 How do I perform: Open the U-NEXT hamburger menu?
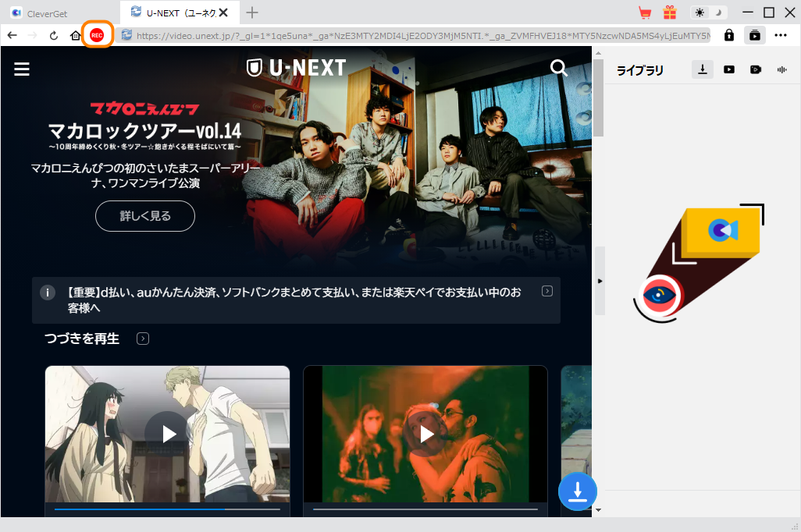coord(21,69)
